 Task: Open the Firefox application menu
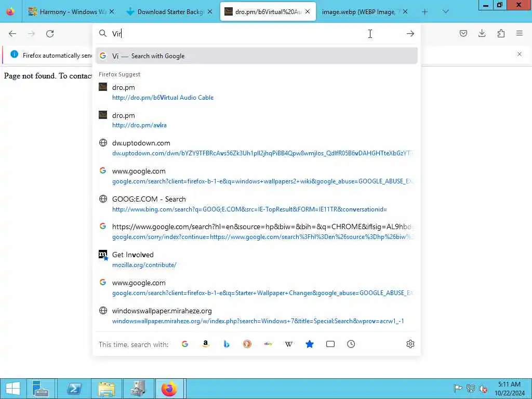[520, 33]
